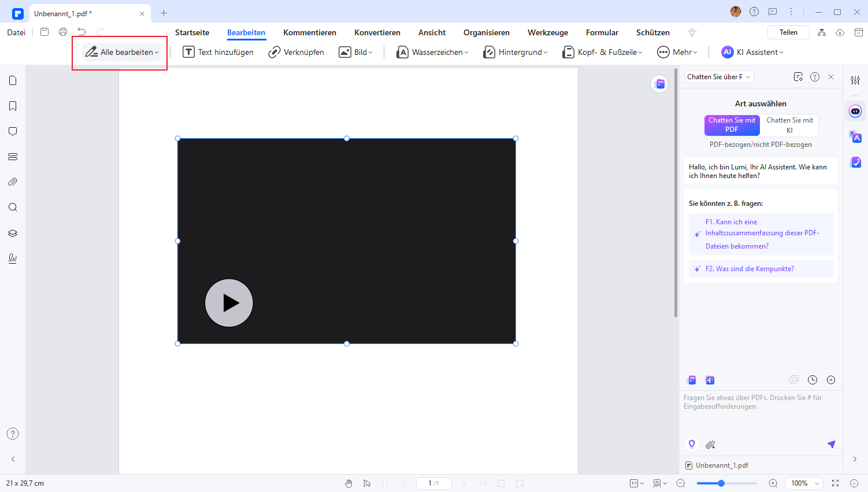Open the Organisieren tab
The width and height of the screenshot is (868, 492).
(x=486, y=32)
